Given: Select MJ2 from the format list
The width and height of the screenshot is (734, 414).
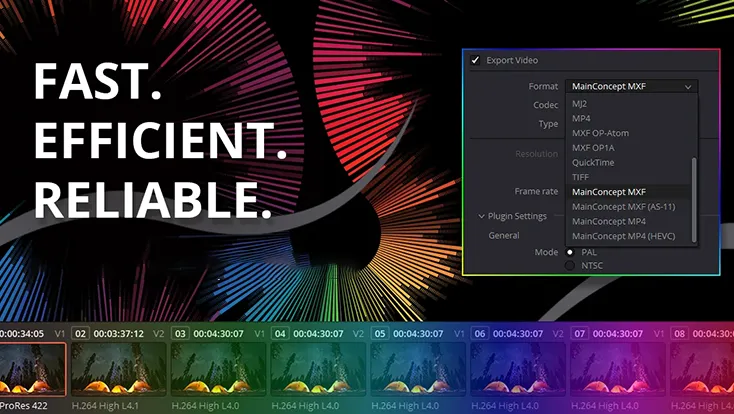Looking at the screenshot, I should (579, 104).
